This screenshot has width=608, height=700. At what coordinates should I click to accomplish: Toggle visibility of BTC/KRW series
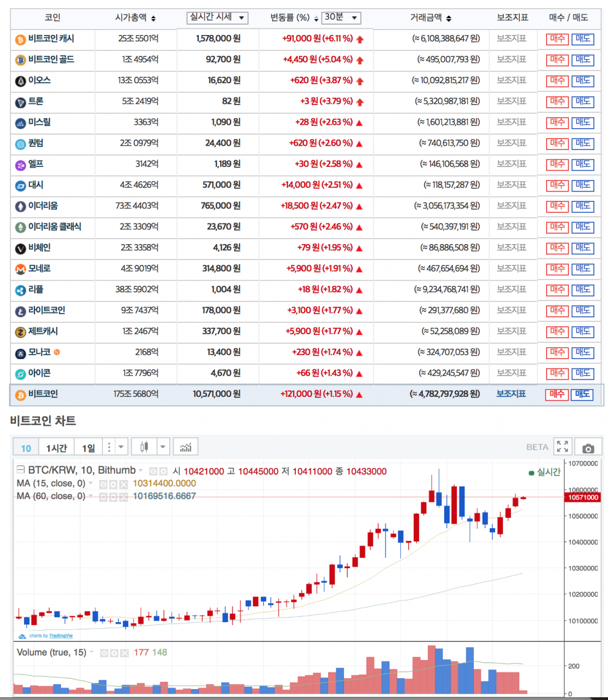[153, 471]
